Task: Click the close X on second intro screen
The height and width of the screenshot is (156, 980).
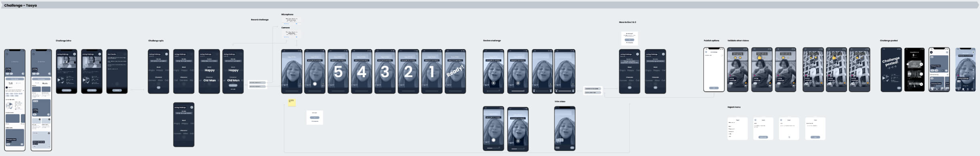Action: [x=100, y=54]
